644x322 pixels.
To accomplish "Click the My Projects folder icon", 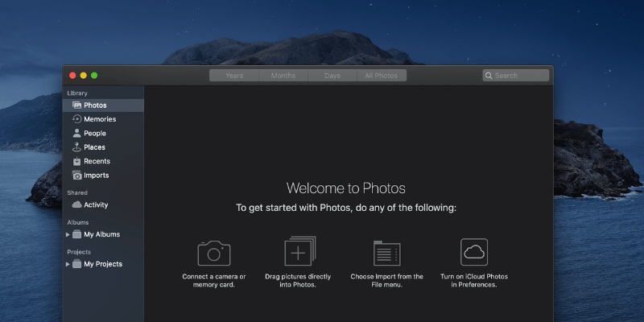I will point(76,264).
